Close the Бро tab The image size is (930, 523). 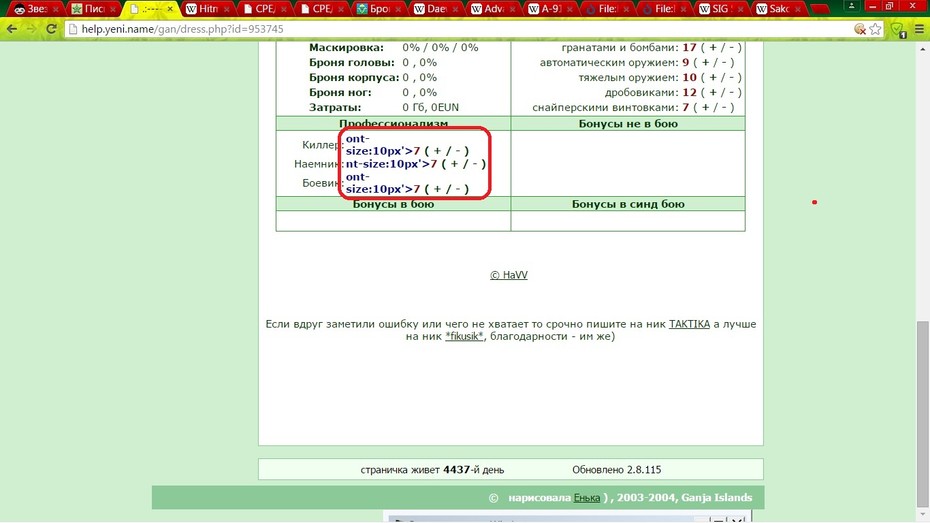point(398,9)
